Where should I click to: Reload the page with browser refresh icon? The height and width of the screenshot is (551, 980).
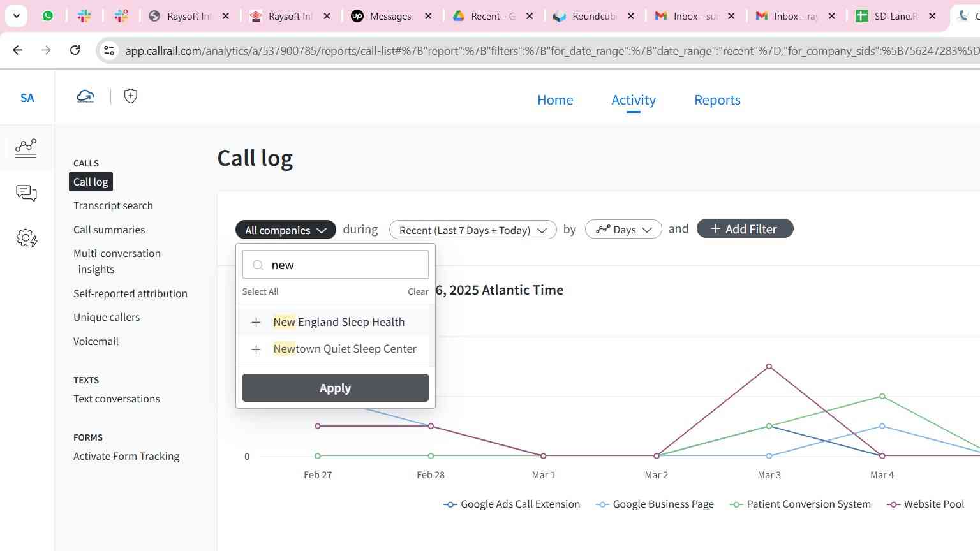(x=75, y=50)
